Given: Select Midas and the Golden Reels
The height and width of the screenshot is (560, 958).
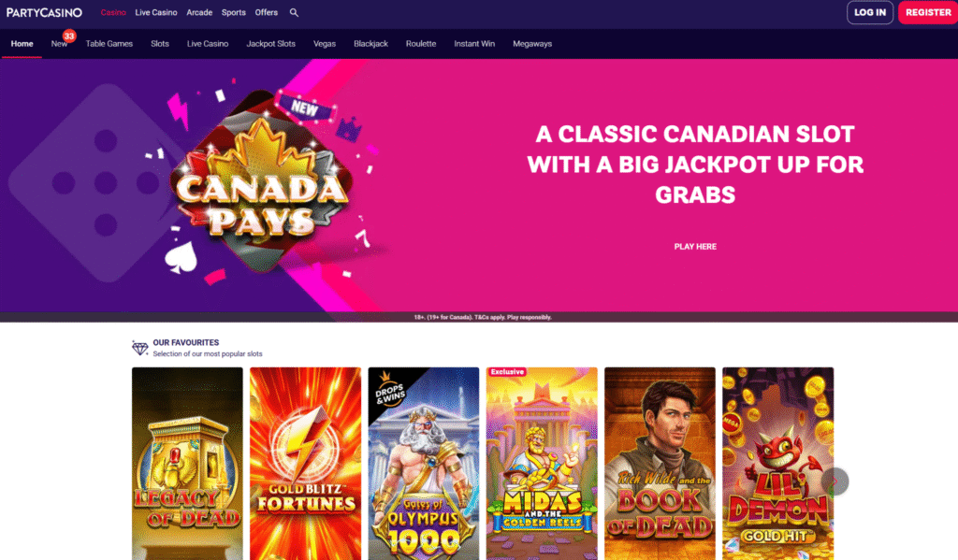Looking at the screenshot, I should point(542,464).
